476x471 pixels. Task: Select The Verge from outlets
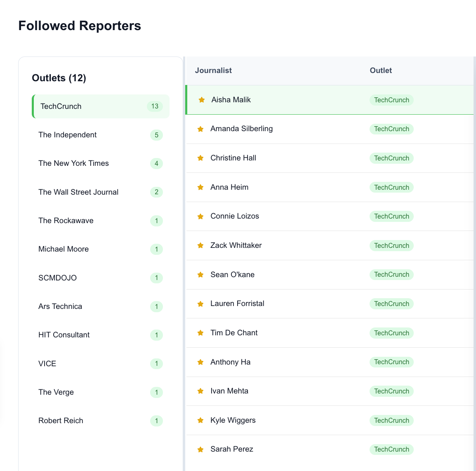point(56,392)
